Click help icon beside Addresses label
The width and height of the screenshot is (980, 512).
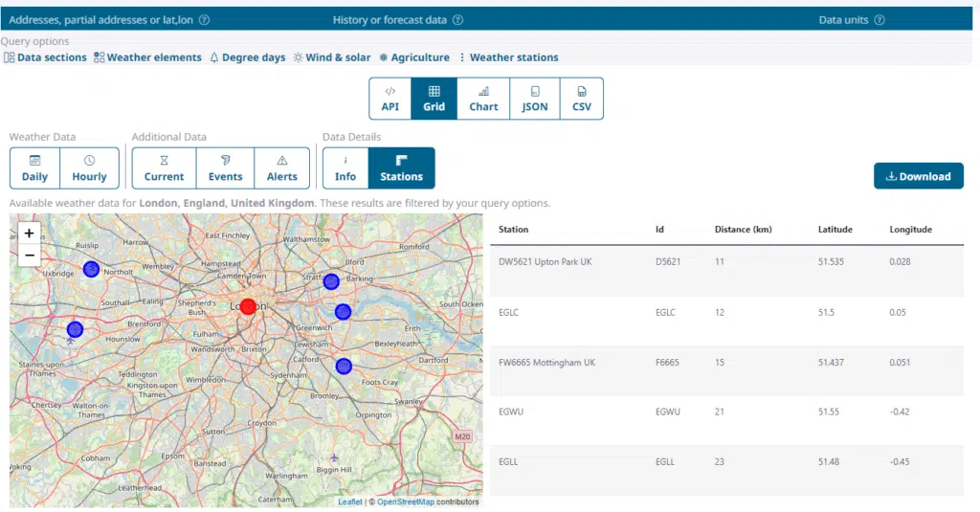point(204,20)
